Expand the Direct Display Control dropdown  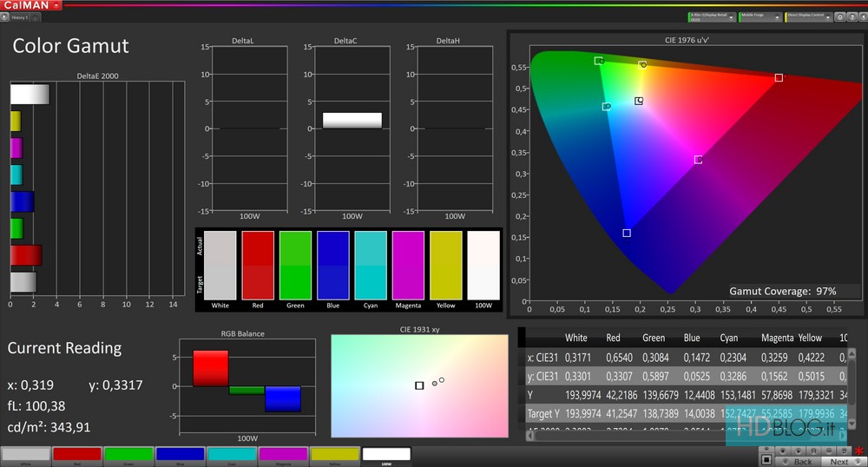829,16
